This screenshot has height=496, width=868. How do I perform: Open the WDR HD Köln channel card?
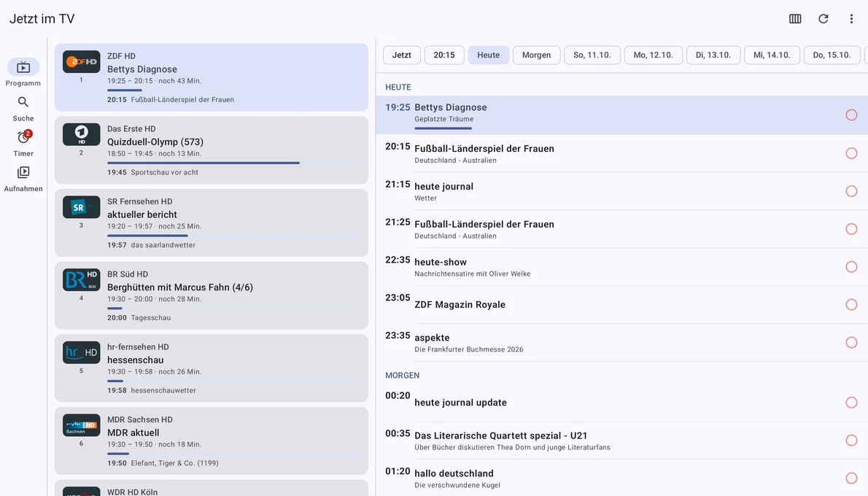click(x=212, y=488)
